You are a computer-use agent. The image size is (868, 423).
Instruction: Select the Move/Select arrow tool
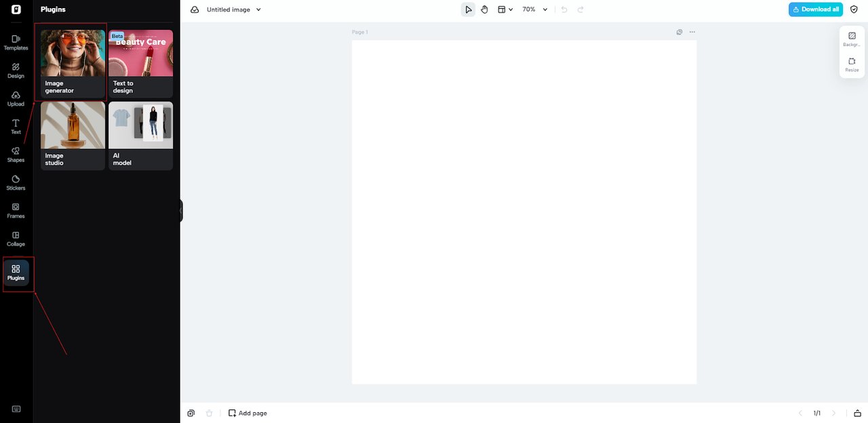click(468, 9)
